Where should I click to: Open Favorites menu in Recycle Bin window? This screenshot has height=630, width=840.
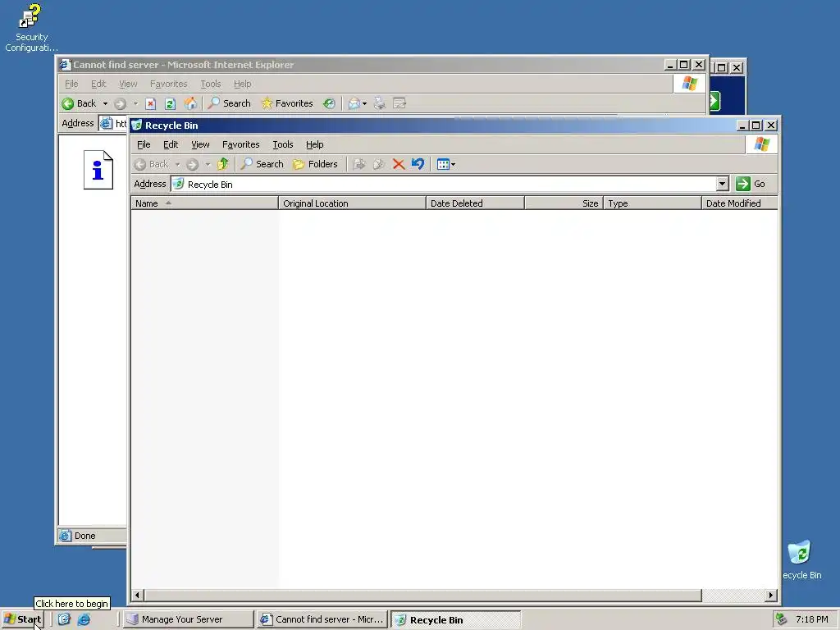tap(240, 144)
